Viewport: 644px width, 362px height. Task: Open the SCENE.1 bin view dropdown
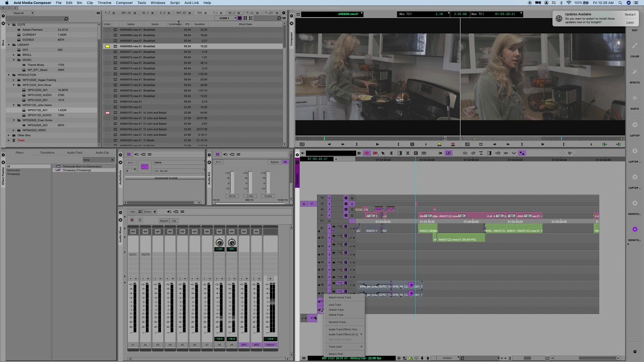pos(224,18)
